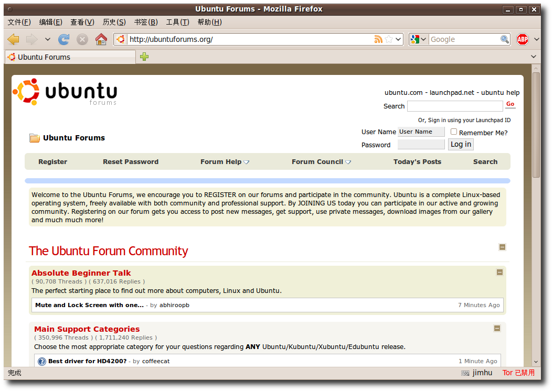
Task: Click the search magnifier in Google box
Action: tap(504, 39)
